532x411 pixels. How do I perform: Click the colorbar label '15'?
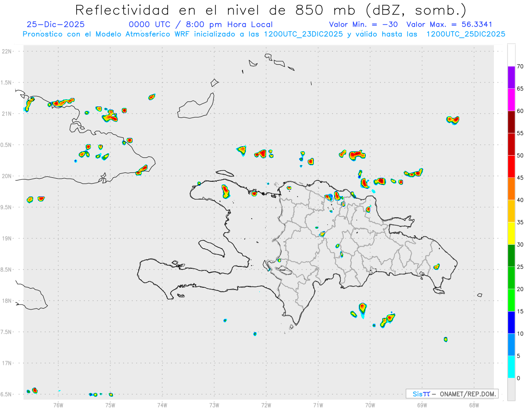point(520,311)
